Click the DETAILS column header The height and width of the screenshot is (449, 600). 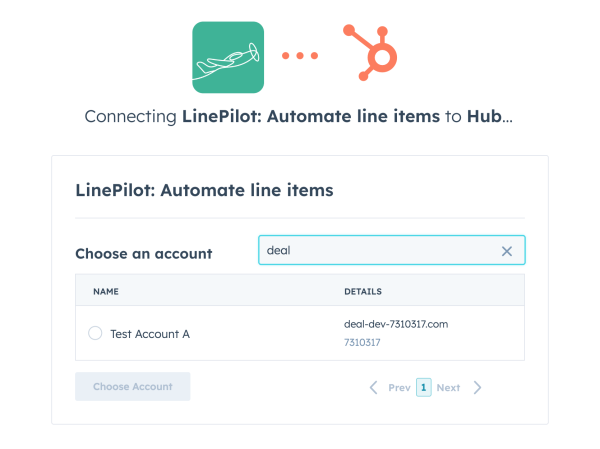pos(363,292)
